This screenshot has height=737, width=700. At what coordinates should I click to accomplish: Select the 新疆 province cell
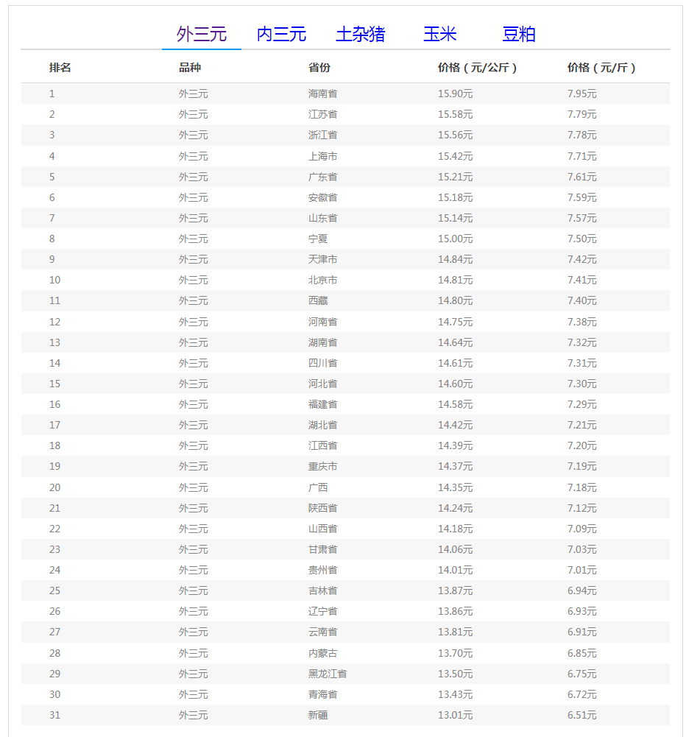click(x=318, y=716)
